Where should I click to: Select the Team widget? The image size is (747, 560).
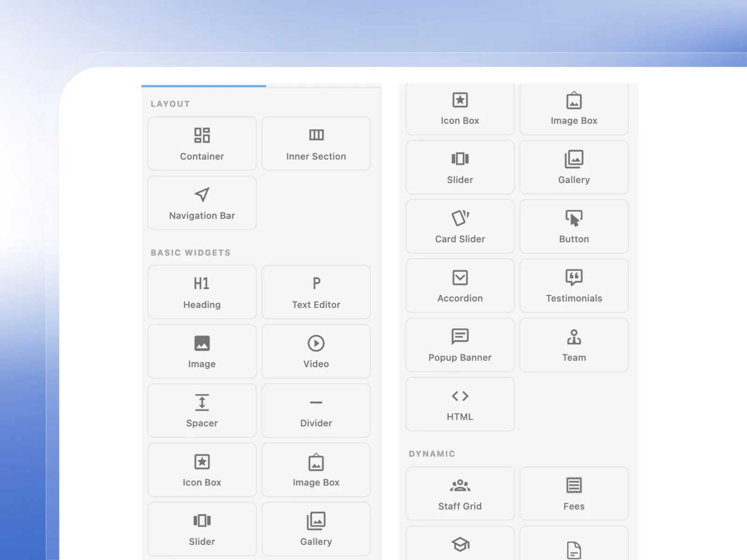click(574, 345)
